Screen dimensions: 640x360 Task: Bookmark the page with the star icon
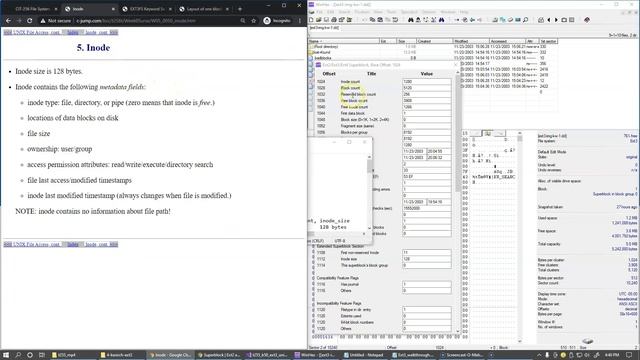tap(253, 20)
